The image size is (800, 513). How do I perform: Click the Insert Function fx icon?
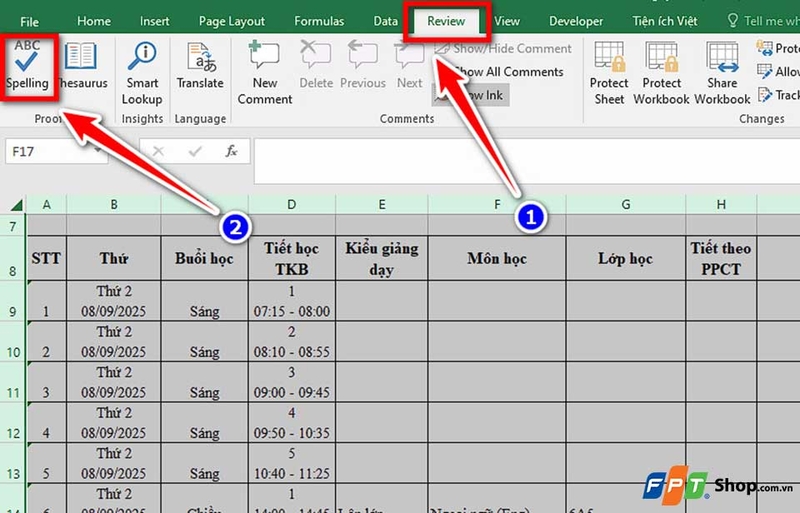231,151
